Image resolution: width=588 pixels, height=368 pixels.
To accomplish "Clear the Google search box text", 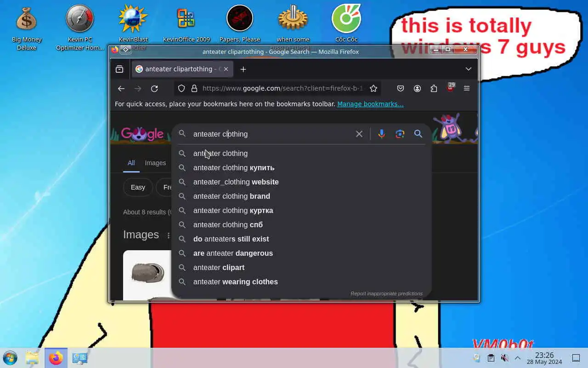I will (x=359, y=134).
